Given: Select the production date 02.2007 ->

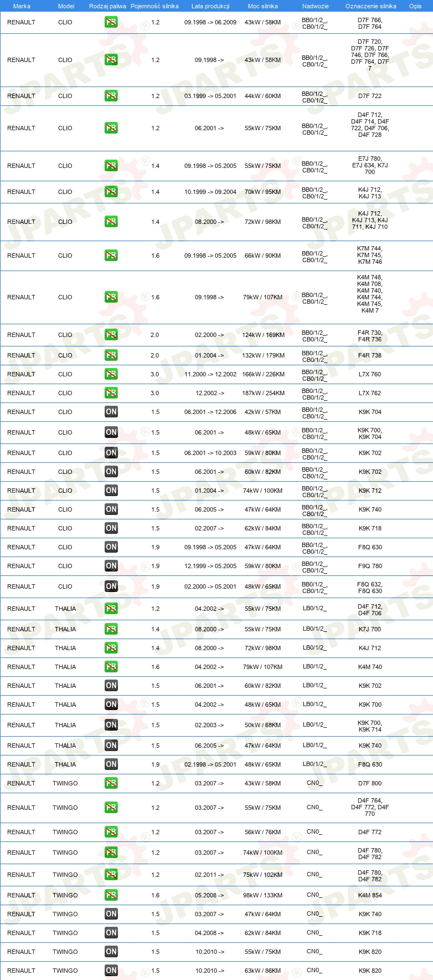Looking at the screenshot, I should 209,528.
